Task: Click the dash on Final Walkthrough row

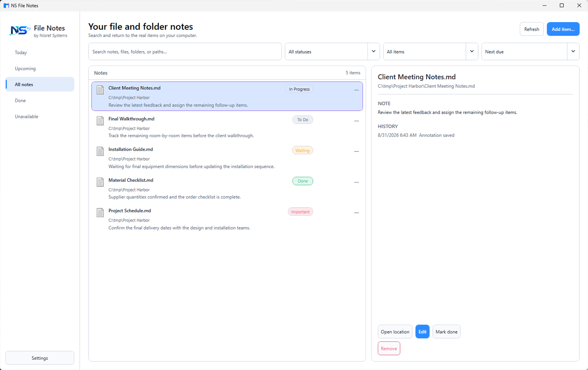Action: (x=356, y=121)
